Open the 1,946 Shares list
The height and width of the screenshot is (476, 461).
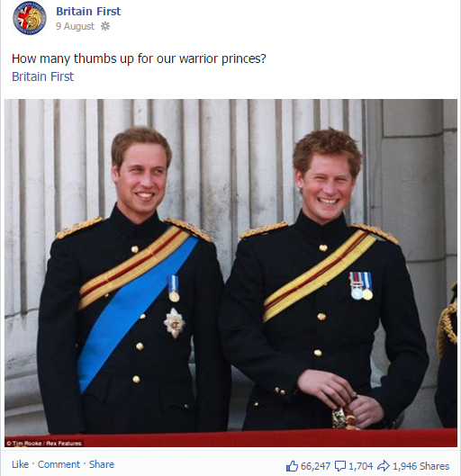413,466
